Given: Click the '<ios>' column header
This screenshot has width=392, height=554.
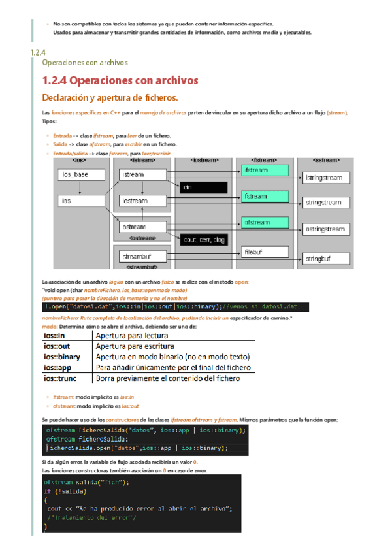Looking at the screenshot, I should tap(79, 161).
